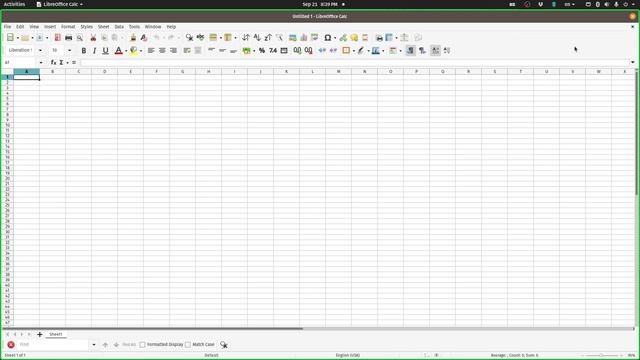
Task: Open the Tools menu
Action: (134, 27)
